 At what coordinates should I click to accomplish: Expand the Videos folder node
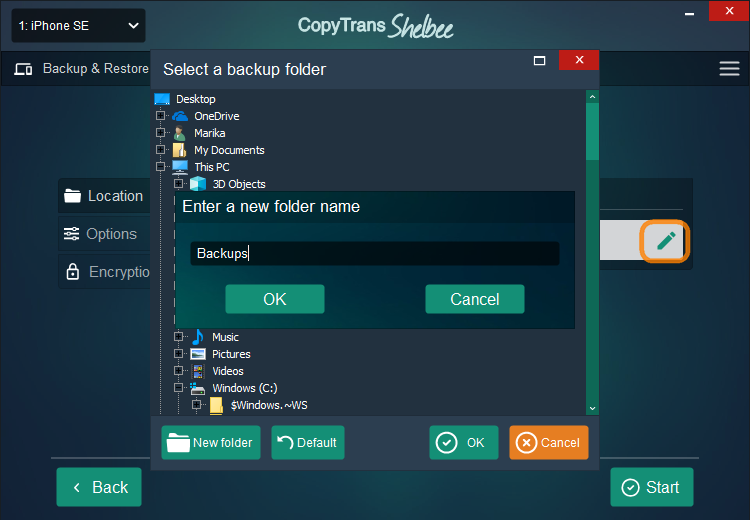point(178,371)
